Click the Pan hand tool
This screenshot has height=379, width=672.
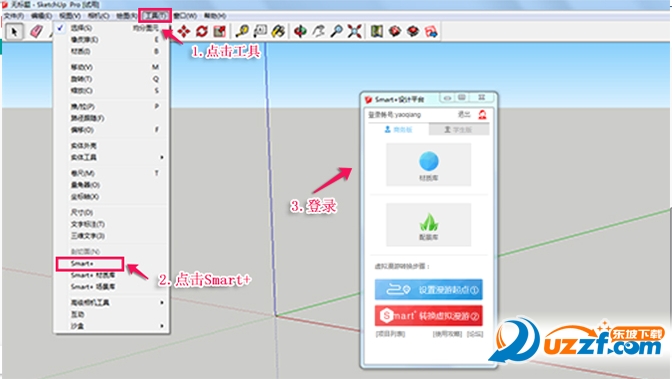point(319,31)
